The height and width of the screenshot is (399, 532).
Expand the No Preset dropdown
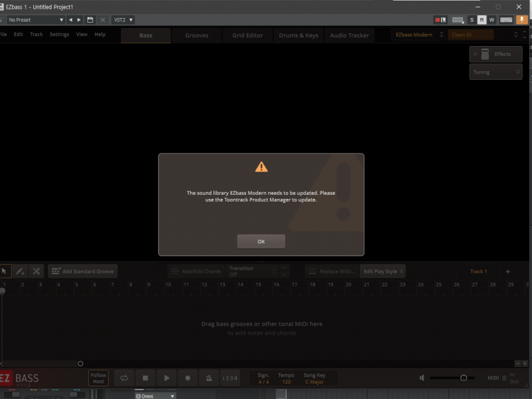(x=36, y=20)
